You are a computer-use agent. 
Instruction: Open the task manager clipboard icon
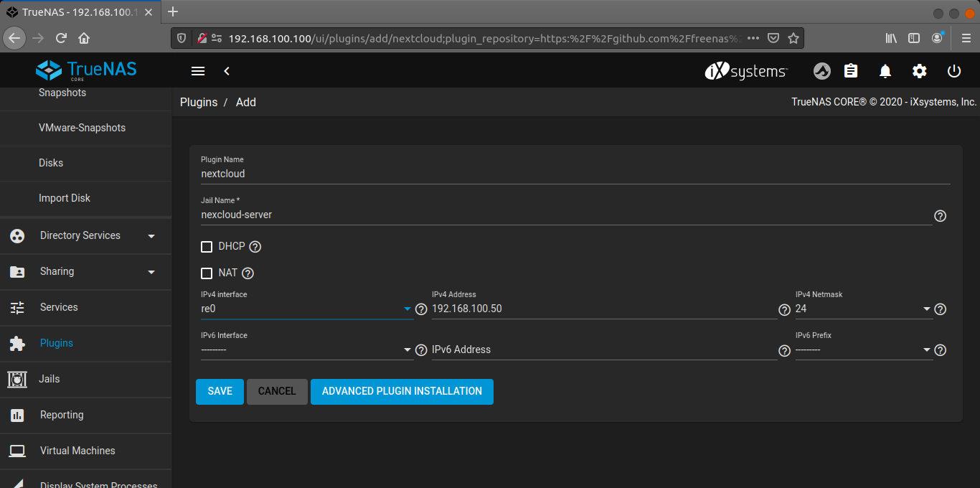point(851,70)
